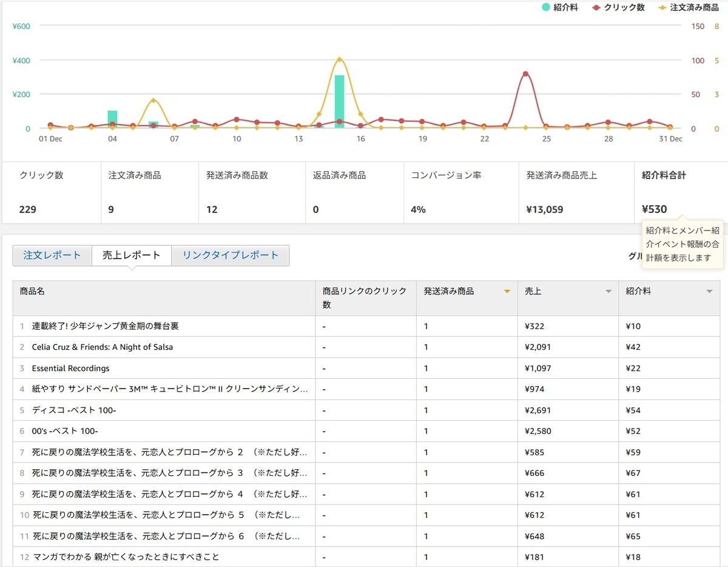
Task: Open the 注文レポート tab
Action: 52,256
